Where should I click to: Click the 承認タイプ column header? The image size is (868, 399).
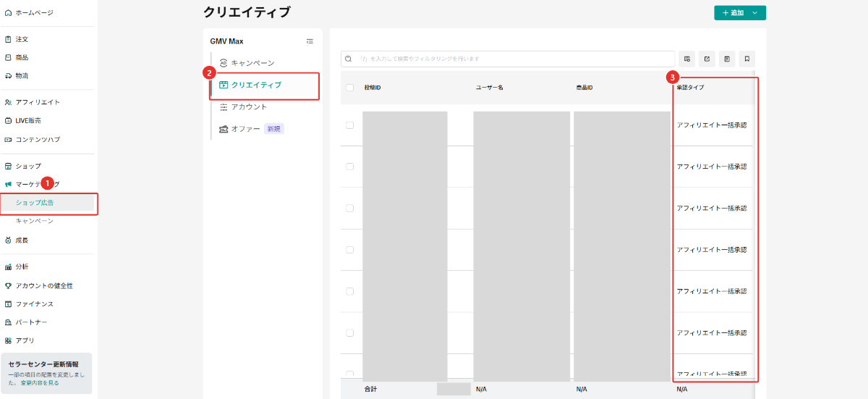point(690,88)
